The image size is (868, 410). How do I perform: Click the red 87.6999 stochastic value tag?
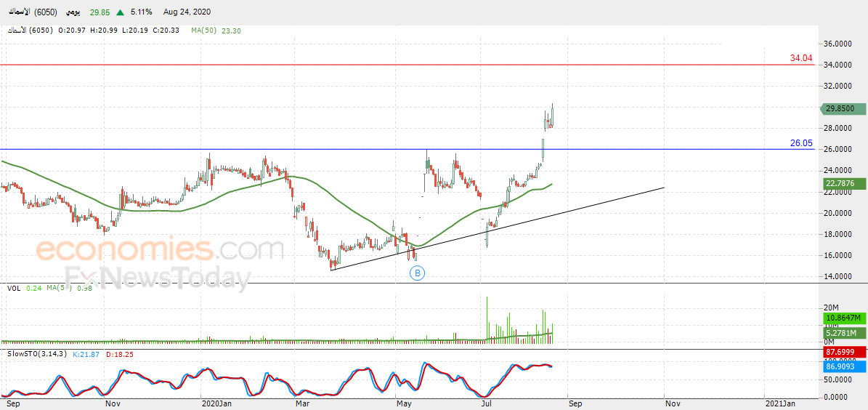[845, 352]
